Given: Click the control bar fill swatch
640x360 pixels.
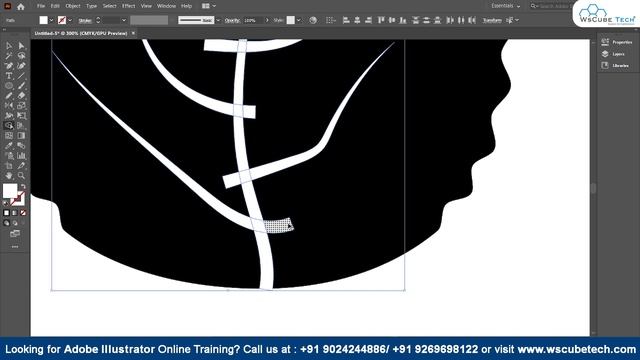Looking at the screenshot, I should coord(43,20).
